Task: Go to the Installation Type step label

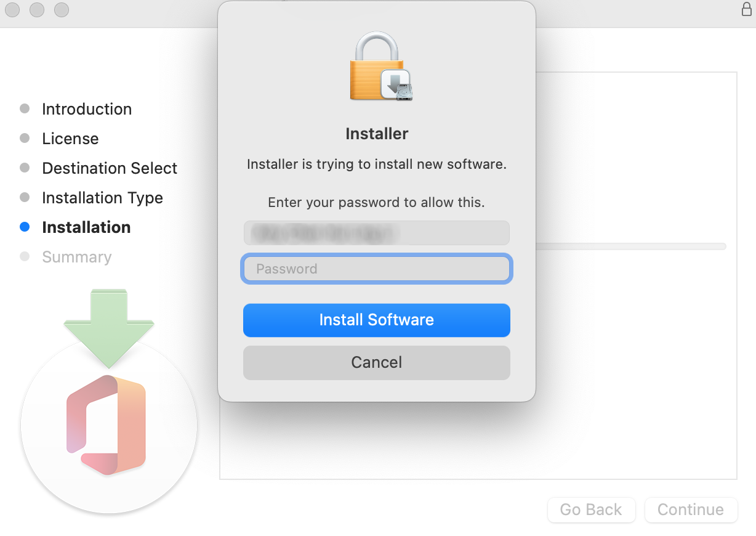Action: 102,198
